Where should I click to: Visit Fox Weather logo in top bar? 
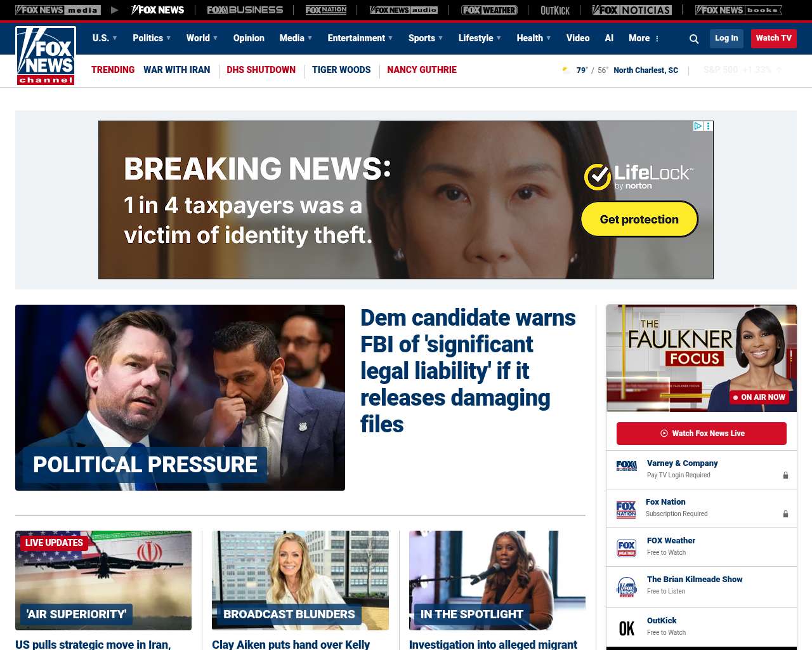pos(489,10)
